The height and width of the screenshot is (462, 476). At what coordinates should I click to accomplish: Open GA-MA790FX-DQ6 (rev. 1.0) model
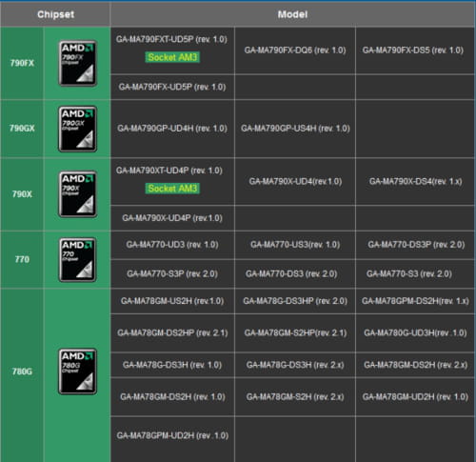[295, 50]
